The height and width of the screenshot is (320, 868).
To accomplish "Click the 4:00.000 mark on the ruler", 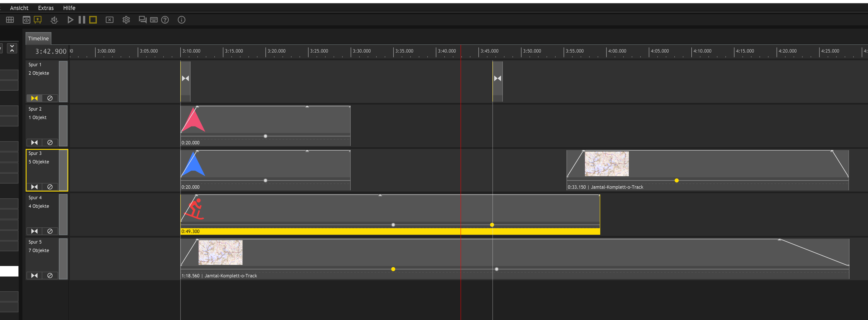I will 617,51.
